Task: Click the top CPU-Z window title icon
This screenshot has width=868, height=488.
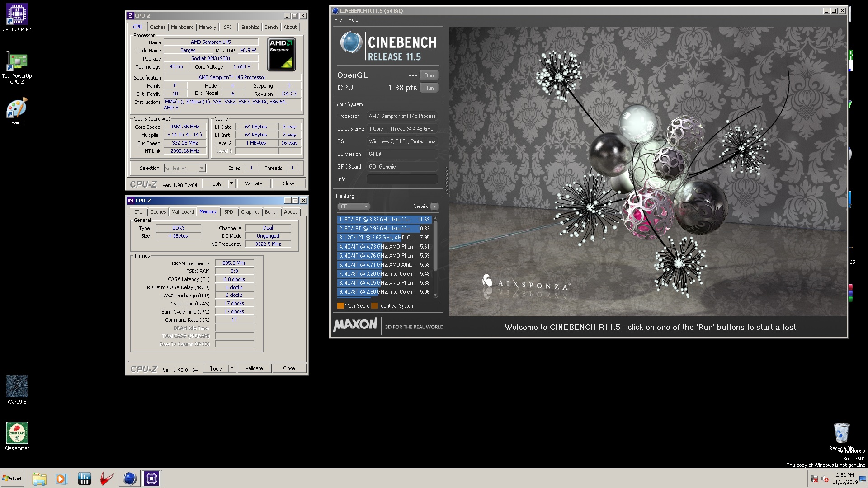Action: point(131,16)
